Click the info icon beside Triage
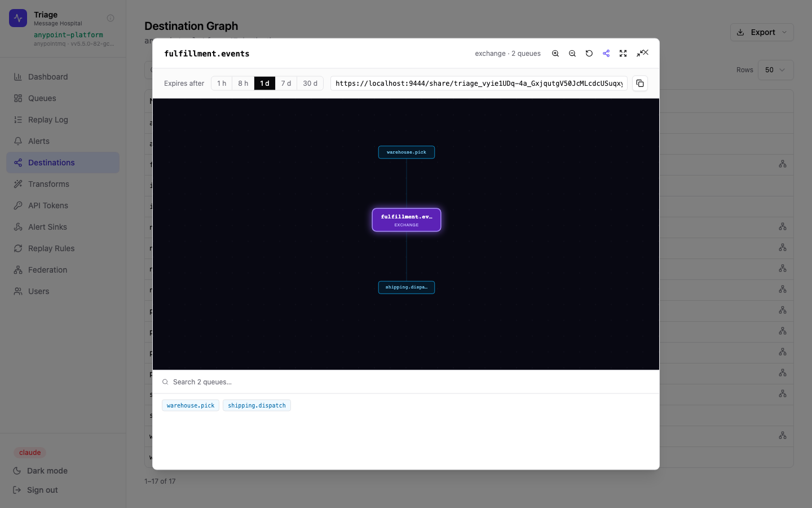This screenshot has height=508, width=812. tap(111, 18)
